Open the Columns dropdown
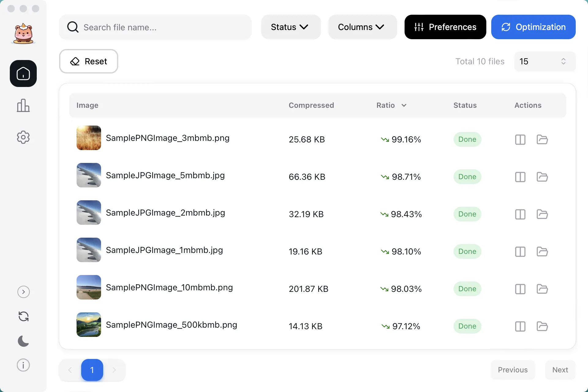Image resolution: width=588 pixels, height=392 pixels. point(362,27)
